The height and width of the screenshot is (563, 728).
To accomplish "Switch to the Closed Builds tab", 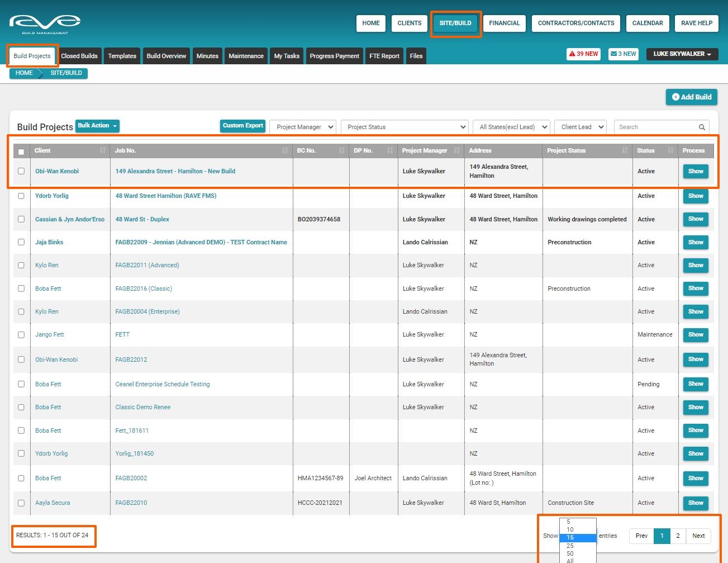I will [x=79, y=56].
